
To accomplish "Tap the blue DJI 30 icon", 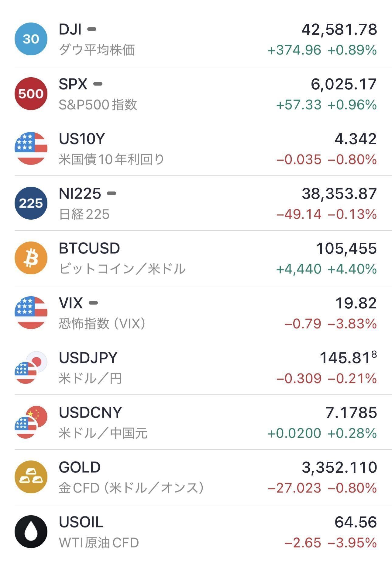I will point(31,39).
